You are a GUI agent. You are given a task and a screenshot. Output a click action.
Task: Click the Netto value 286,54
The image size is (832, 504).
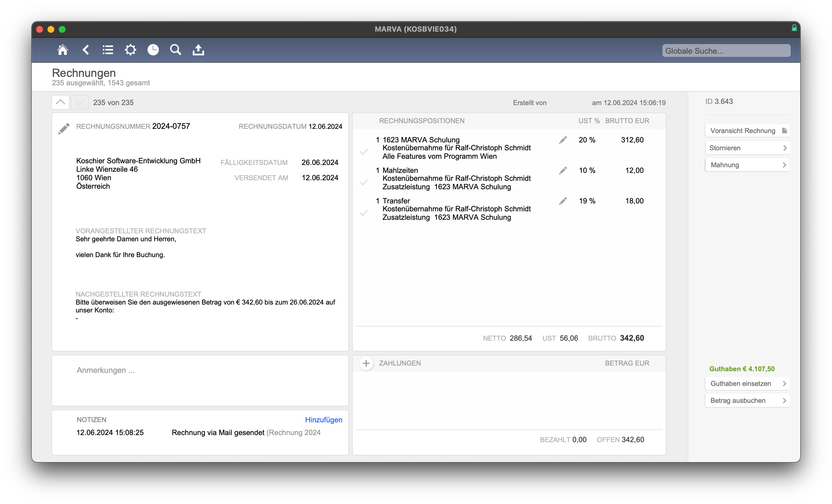521,338
